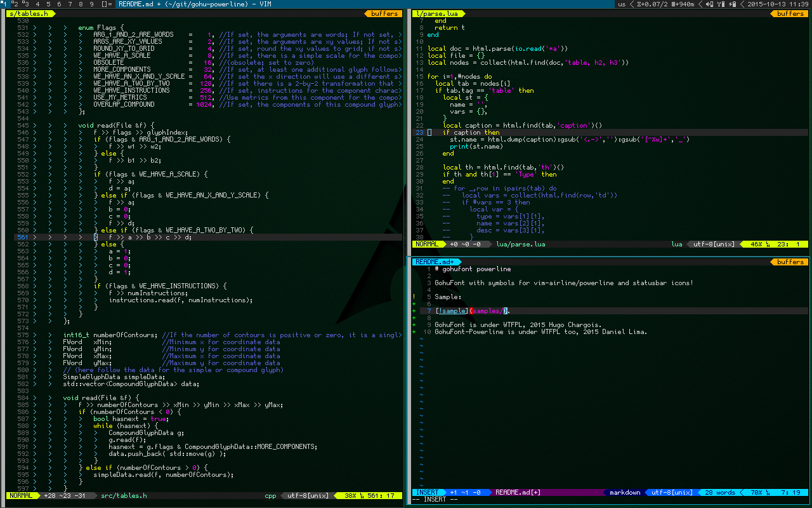Click the buffers label above parse.lua pane

[790, 13]
